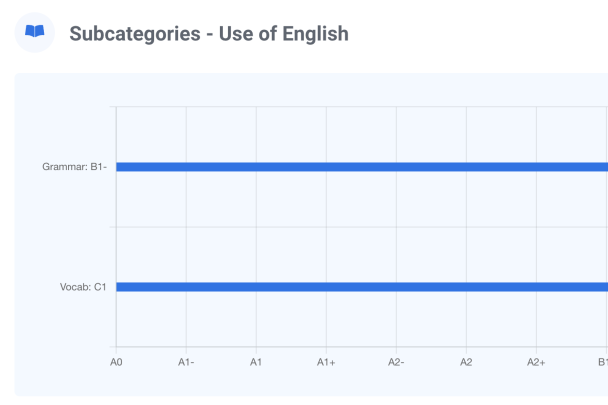Image resolution: width=608 pixels, height=405 pixels.
Task: Click the A1- axis label
Action: pos(186,362)
